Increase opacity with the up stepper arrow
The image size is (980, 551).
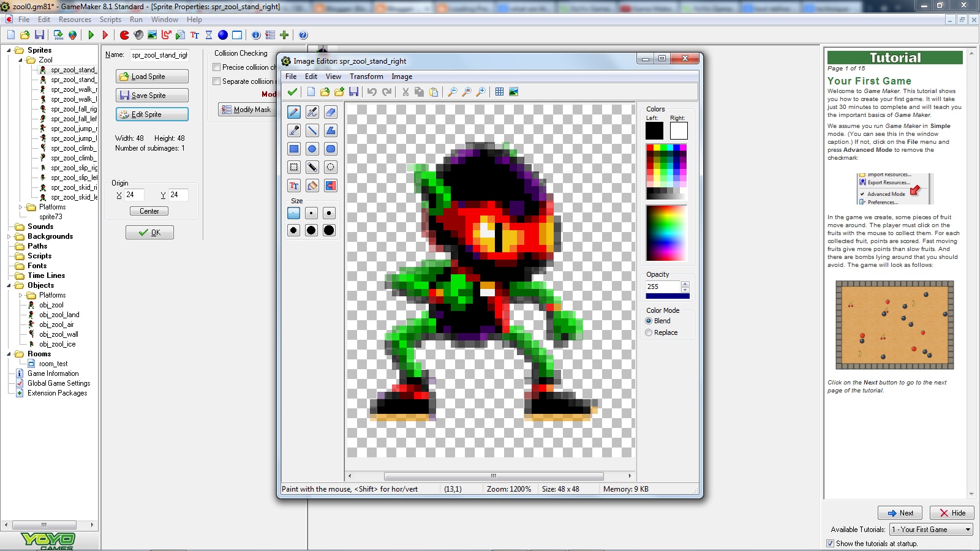pos(685,284)
